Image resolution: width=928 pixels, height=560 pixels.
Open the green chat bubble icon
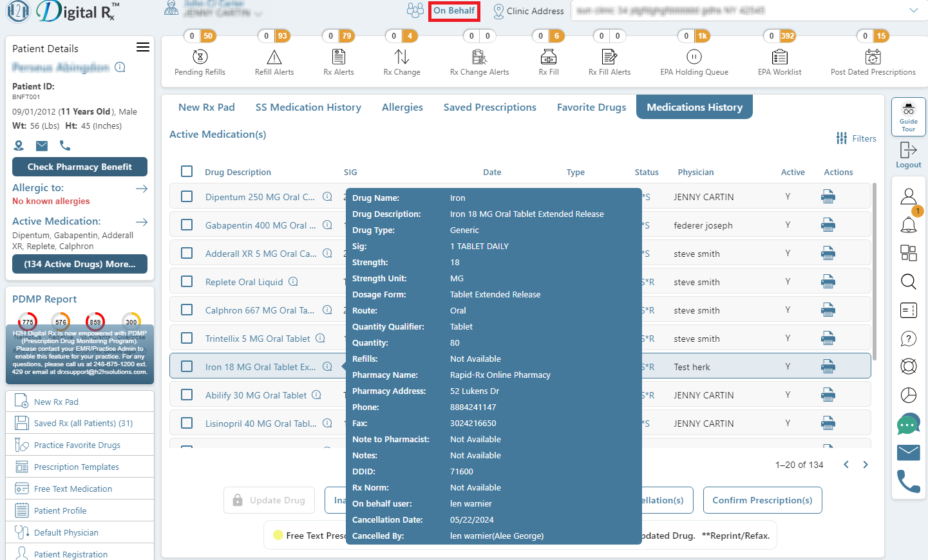click(x=909, y=424)
